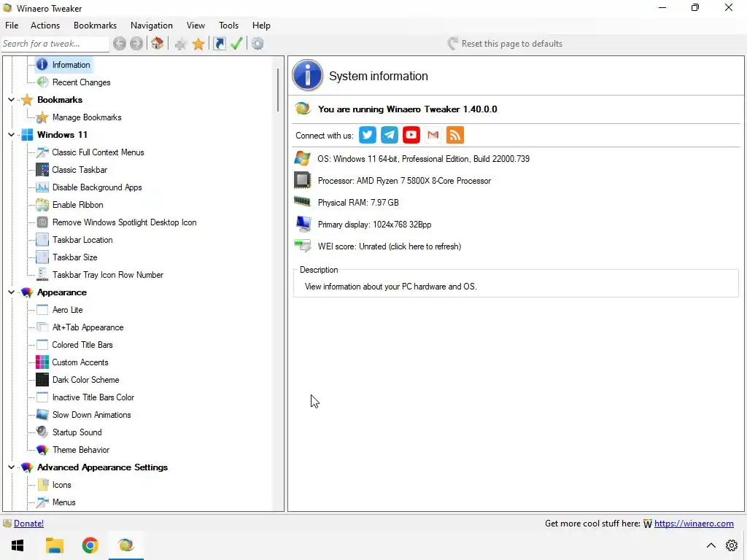Screen dimensions: 747x560
Task: Select Taskbar Tray Icon Row Number
Action: (x=108, y=275)
